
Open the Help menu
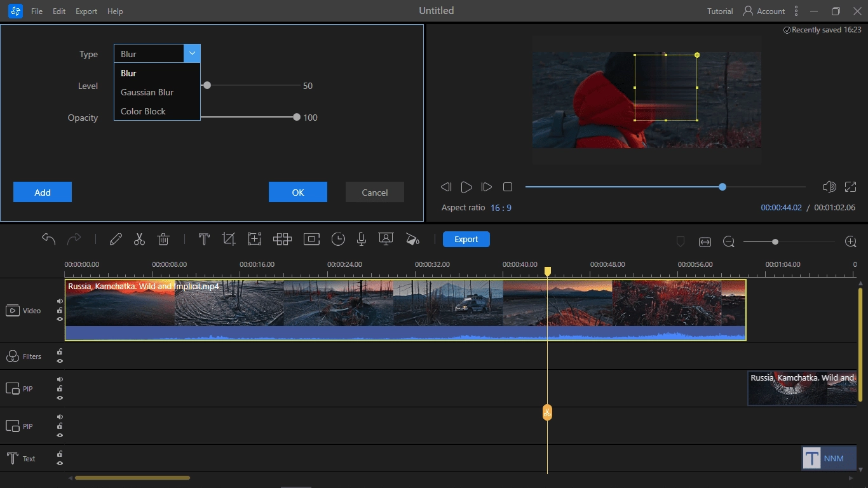click(115, 11)
